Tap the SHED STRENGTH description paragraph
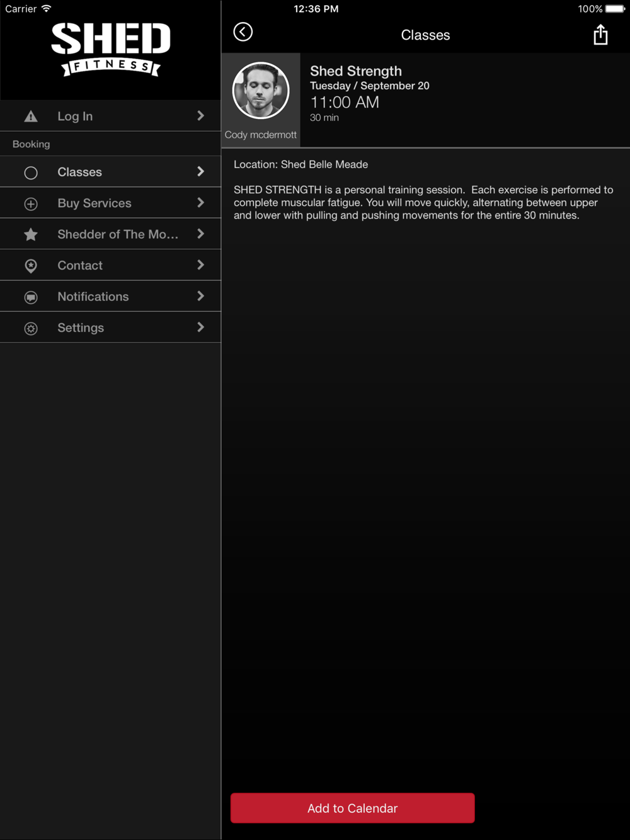Screen dimensions: 630x840 click(x=423, y=203)
